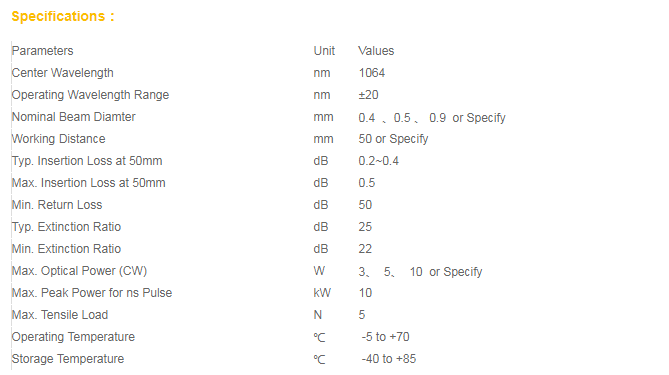Viewport: 669px width, 375px height.
Task: Select the Parameters column header
Action: 42,51
